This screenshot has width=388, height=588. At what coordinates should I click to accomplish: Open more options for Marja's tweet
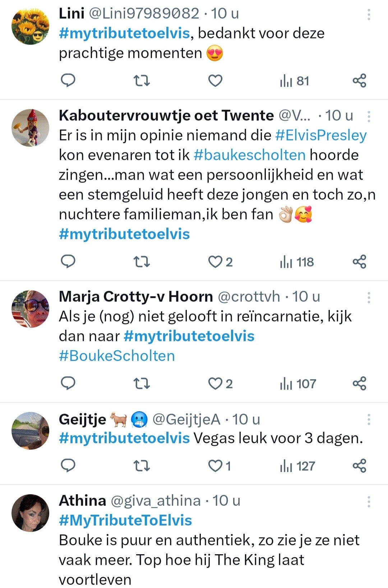[369, 297]
